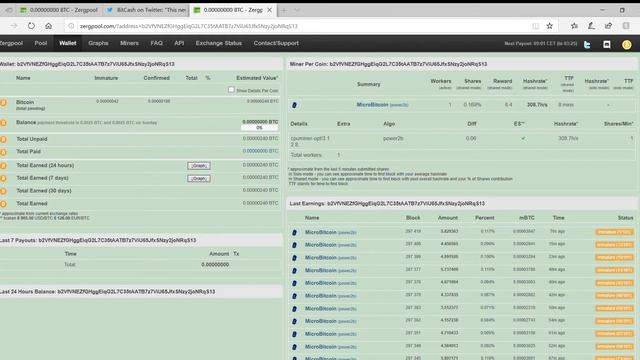Click Total workers row in miner details
640x360 pixels.
(462, 155)
